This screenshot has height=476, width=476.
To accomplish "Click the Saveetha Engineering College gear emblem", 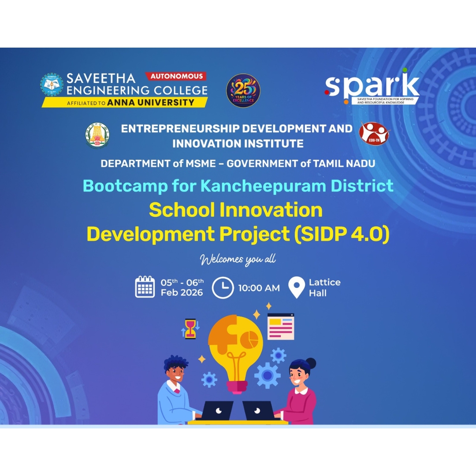I will point(52,85).
